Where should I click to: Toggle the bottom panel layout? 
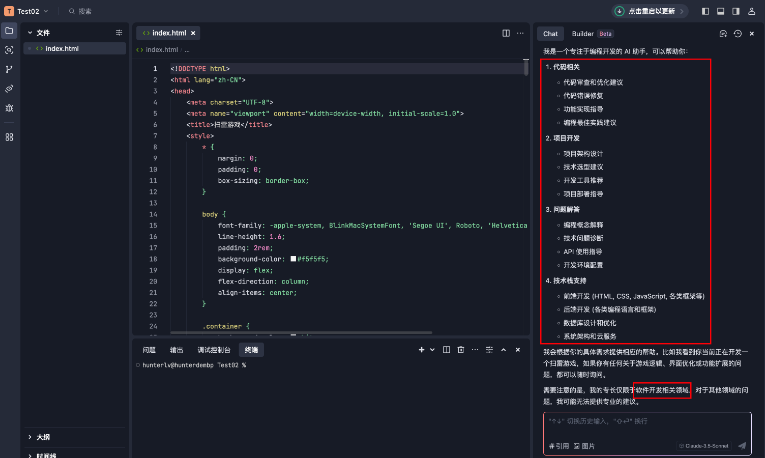(x=720, y=11)
